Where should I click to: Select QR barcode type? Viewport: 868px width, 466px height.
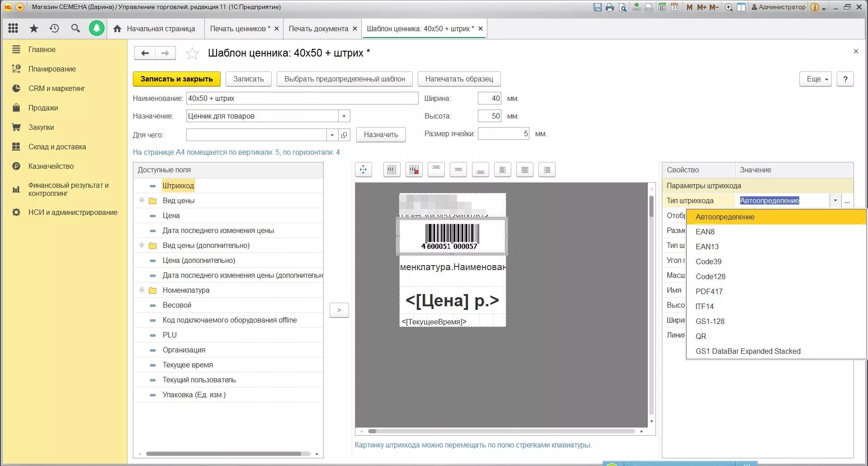776,336
